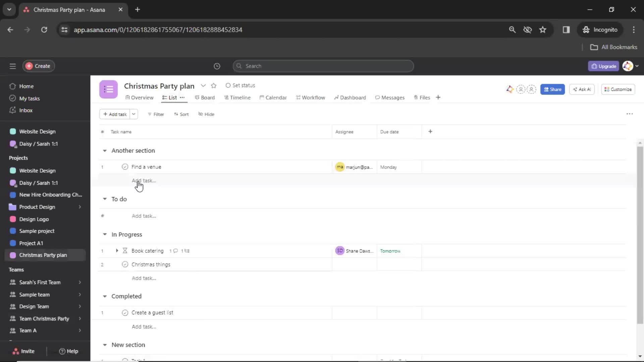Open the Filter options
644x362 pixels.
click(155, 114)
